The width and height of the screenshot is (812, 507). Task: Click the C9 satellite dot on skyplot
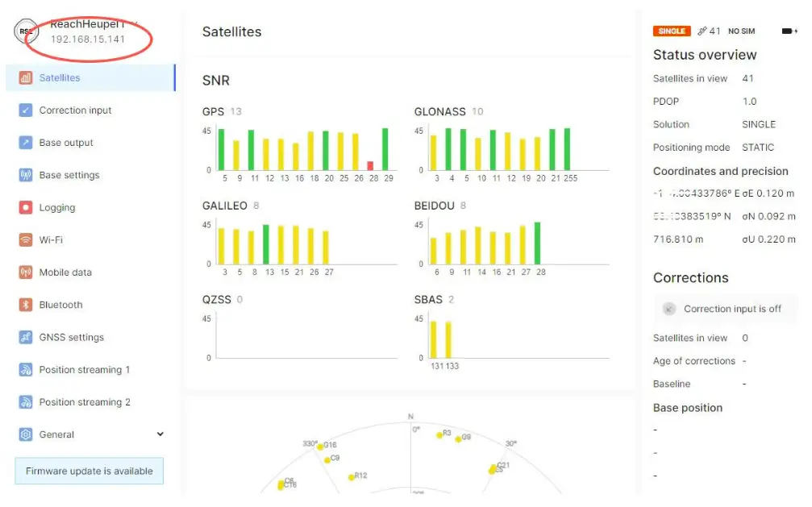click(x=327, y=460)
